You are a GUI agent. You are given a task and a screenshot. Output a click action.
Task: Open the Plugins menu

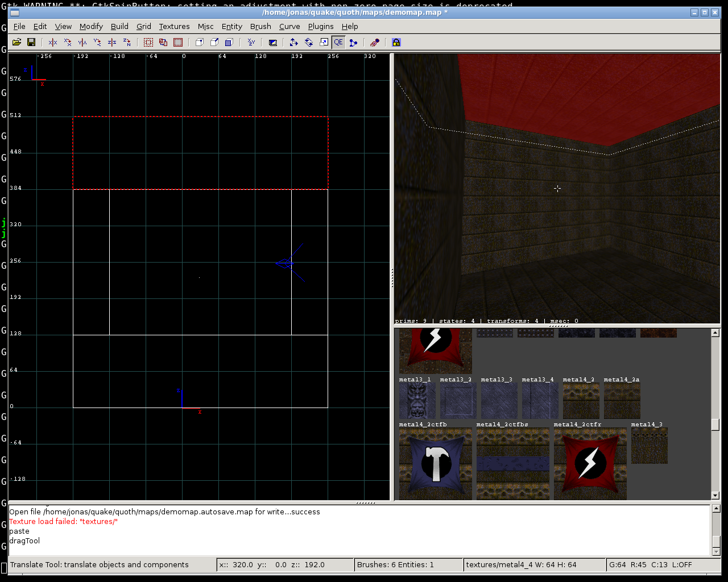(x=321, y=26)
